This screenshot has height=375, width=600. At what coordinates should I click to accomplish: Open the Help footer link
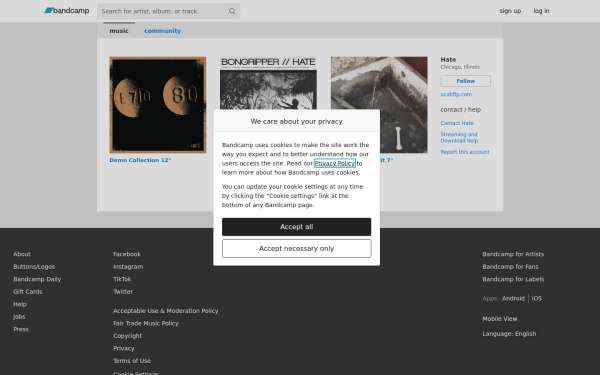(20, 304)
